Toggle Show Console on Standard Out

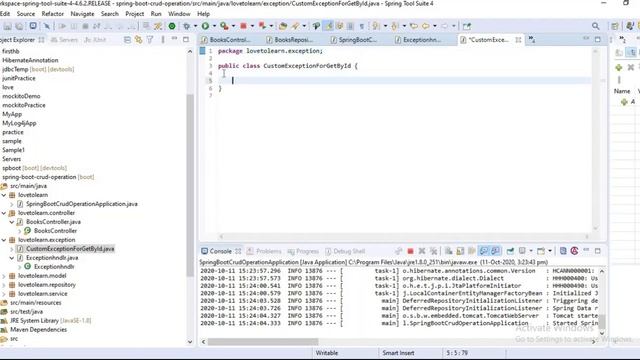click(484, 251)
